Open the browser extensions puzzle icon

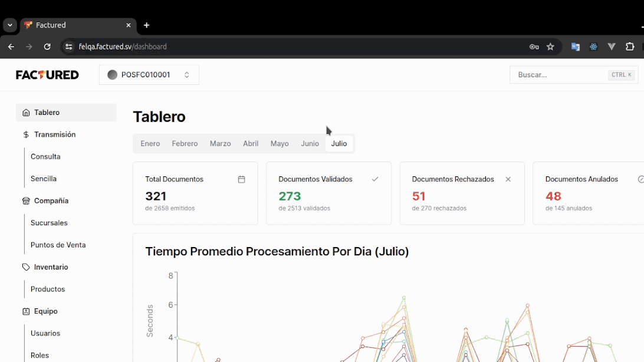coord(630,47)
